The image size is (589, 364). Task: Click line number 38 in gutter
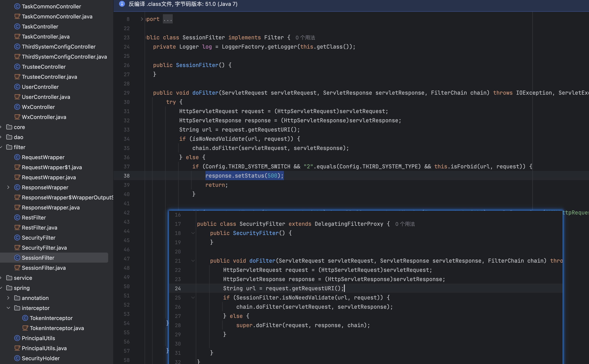[x=126, y=176]
